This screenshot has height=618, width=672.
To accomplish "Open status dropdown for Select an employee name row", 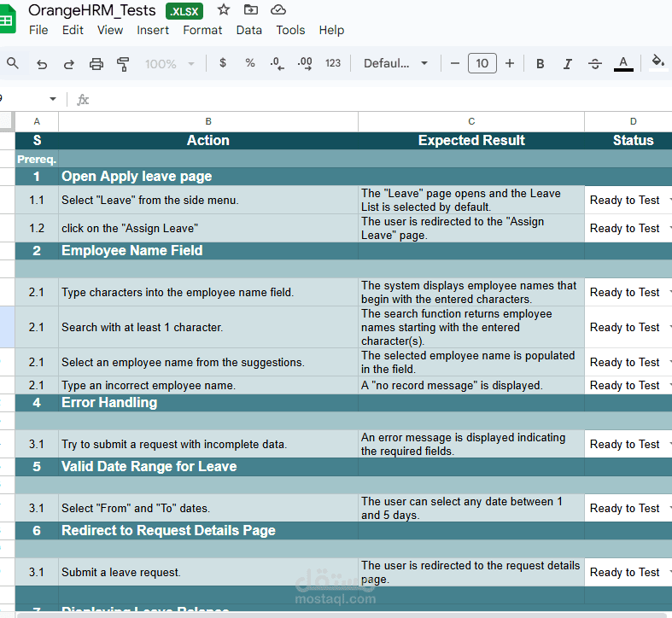I will 669,362.
